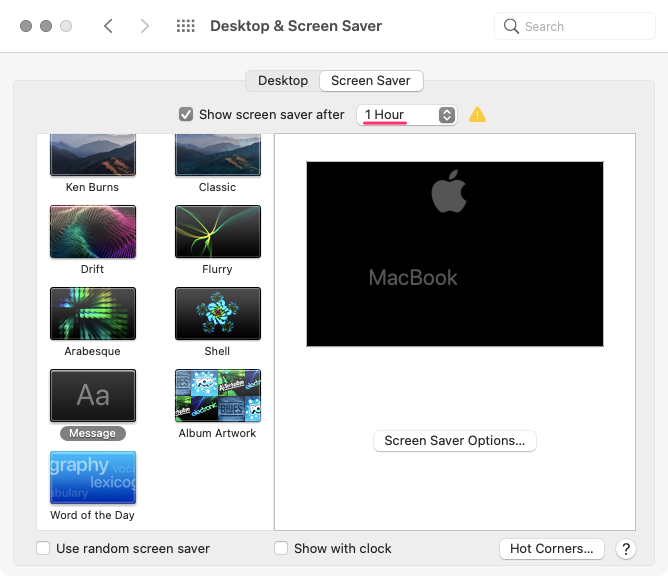The image size is (668, 576).
Task: Enable Use random screen saver
Action: 43,548
